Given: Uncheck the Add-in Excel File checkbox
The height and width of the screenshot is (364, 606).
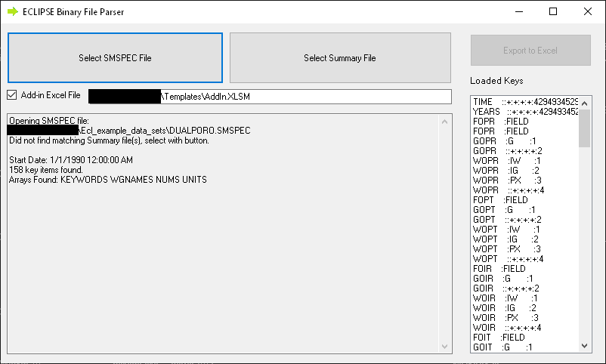Looking at the screenshot, I should 12,95.
